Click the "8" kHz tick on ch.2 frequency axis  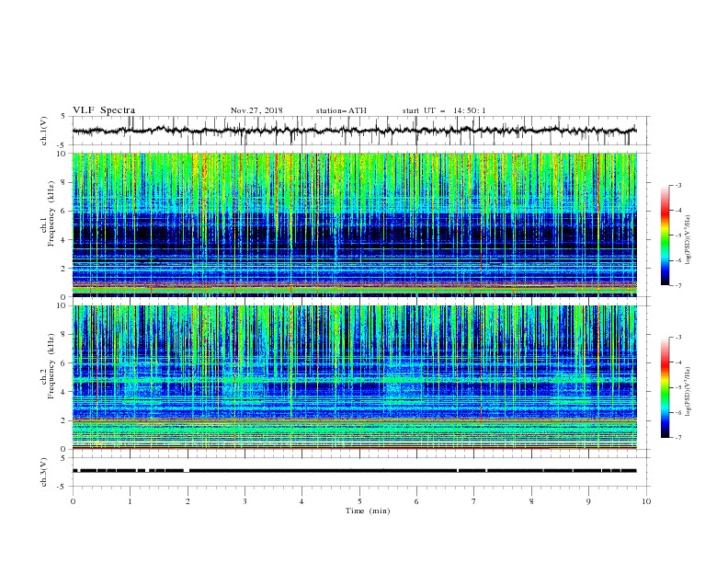64,335
